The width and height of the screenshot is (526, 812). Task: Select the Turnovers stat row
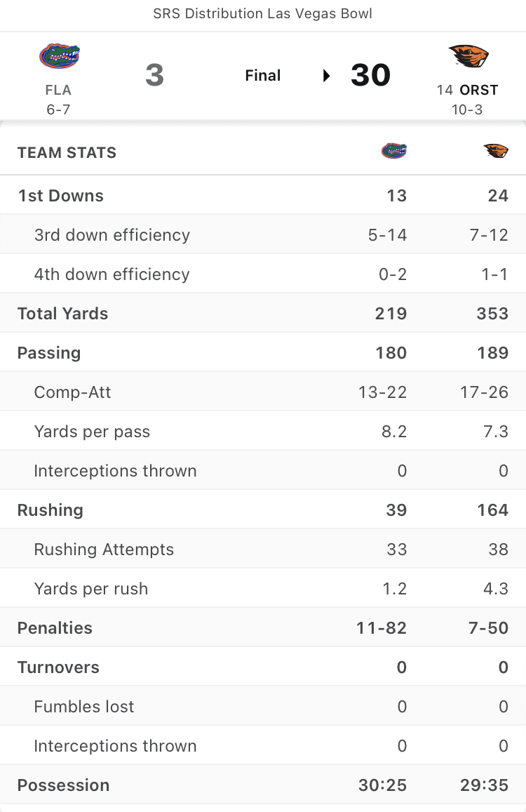tap(263, 667)
